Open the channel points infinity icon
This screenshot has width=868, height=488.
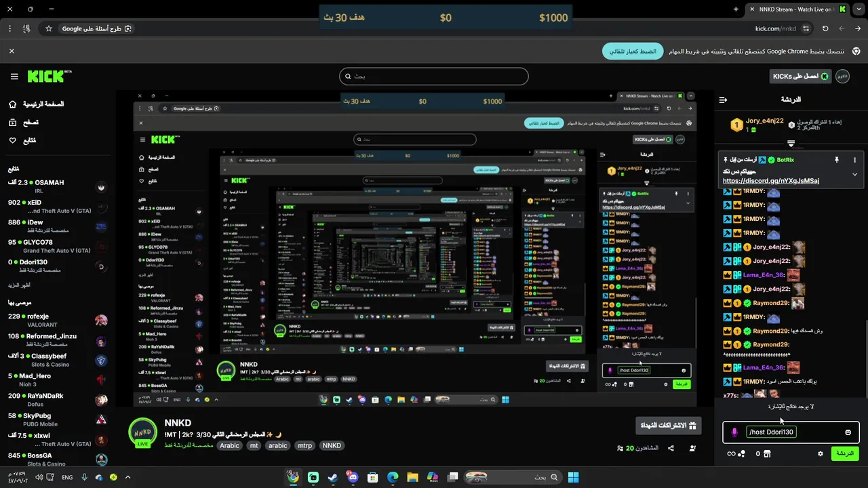click(x=731, y=453)
